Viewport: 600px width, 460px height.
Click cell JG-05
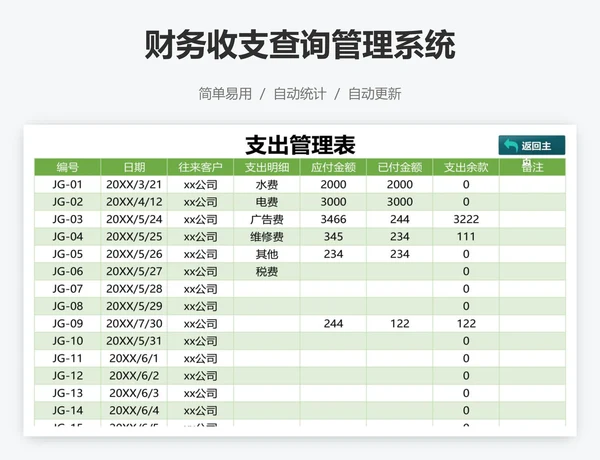(x=67, y=254)
